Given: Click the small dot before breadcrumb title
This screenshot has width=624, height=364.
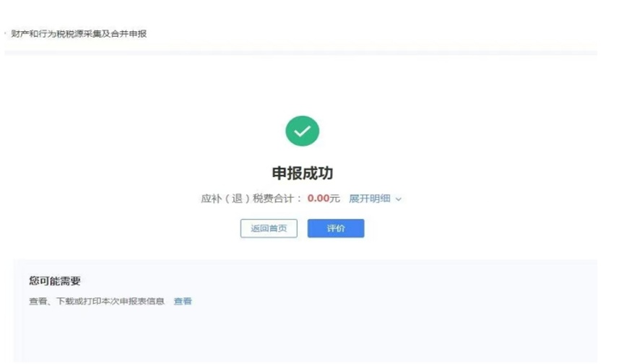Looking at the screenshot, I should [x=5, y=33].
